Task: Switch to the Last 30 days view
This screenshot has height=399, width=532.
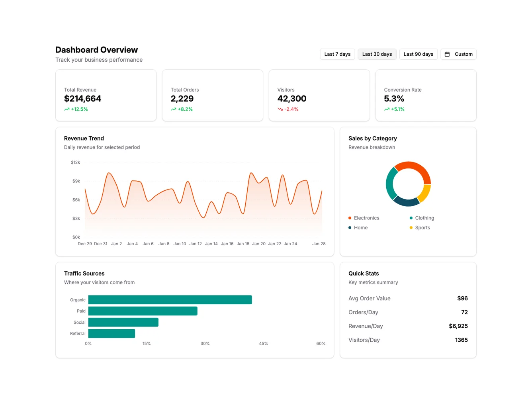Action: pyautogui.click(x=377, y=54)
